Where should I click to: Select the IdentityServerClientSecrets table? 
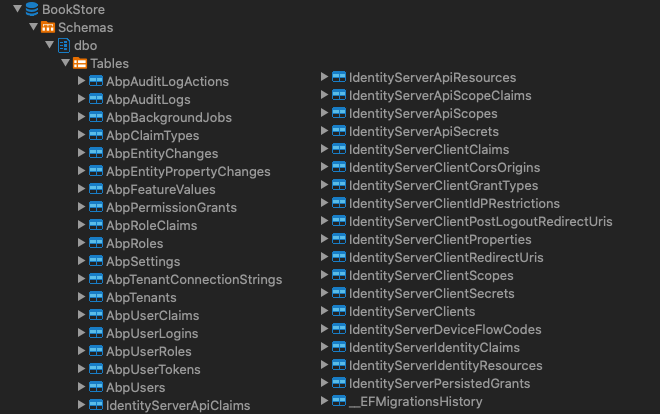coord(431,293)
